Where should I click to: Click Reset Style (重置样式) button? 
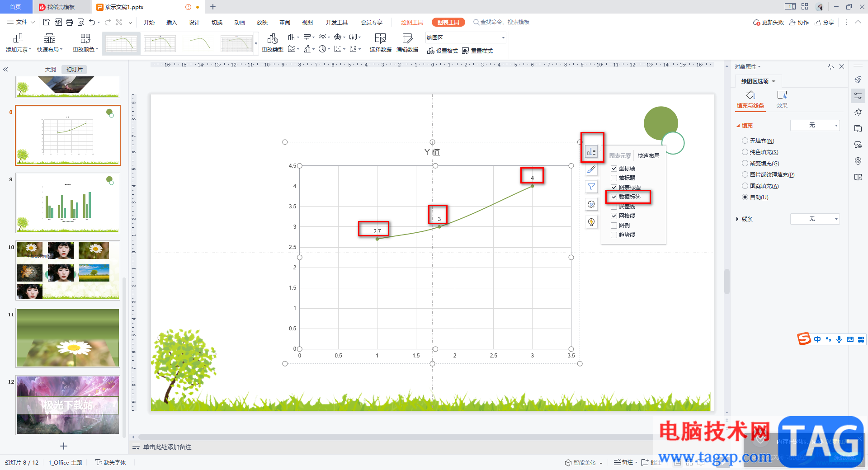point(477,51)
